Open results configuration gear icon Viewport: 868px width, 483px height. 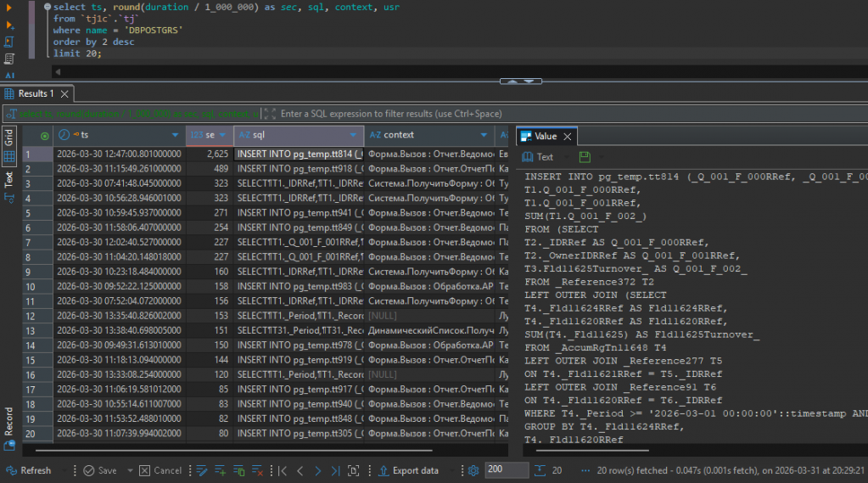pyautogui.click(x=473, y=470)
